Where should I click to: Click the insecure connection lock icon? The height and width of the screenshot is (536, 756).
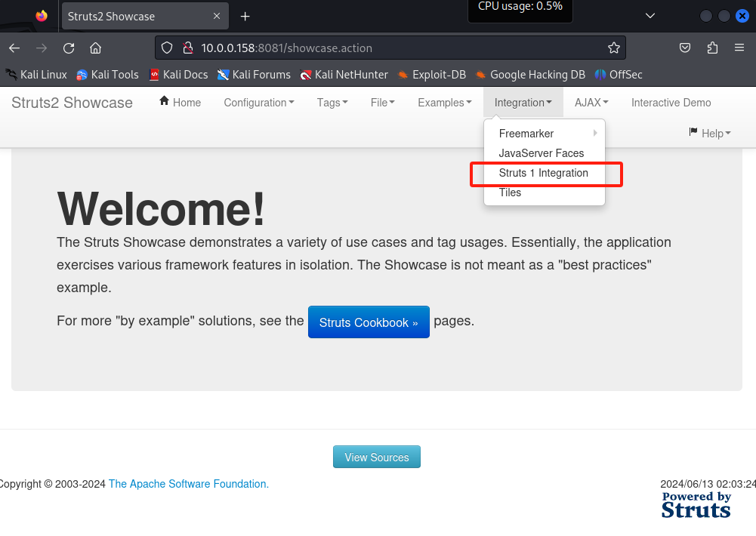pos(188,48)
